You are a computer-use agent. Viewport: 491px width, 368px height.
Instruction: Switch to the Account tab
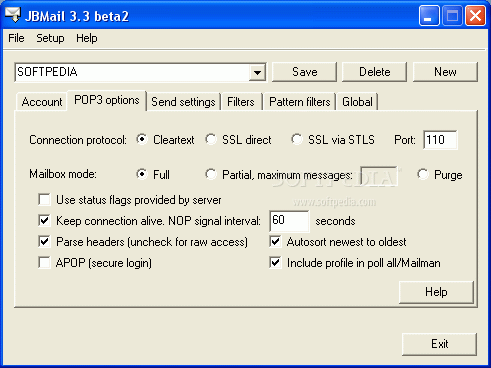click(x=42, y=102)
